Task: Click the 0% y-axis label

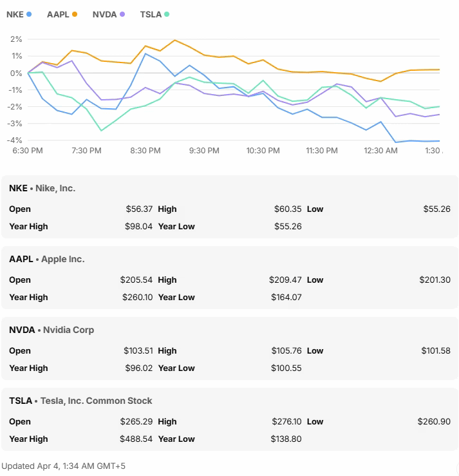Action: point(16,73)
